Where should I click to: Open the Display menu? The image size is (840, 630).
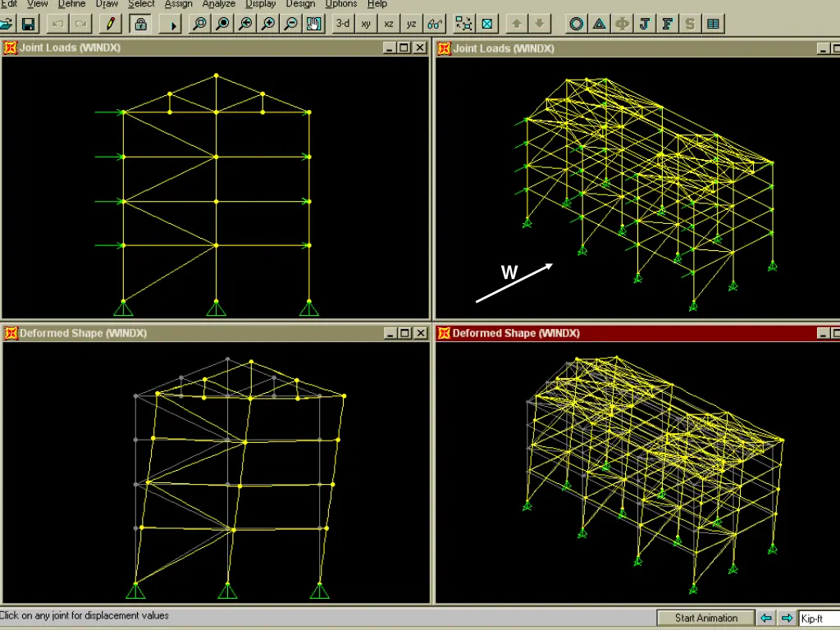(x=260, y=4)
